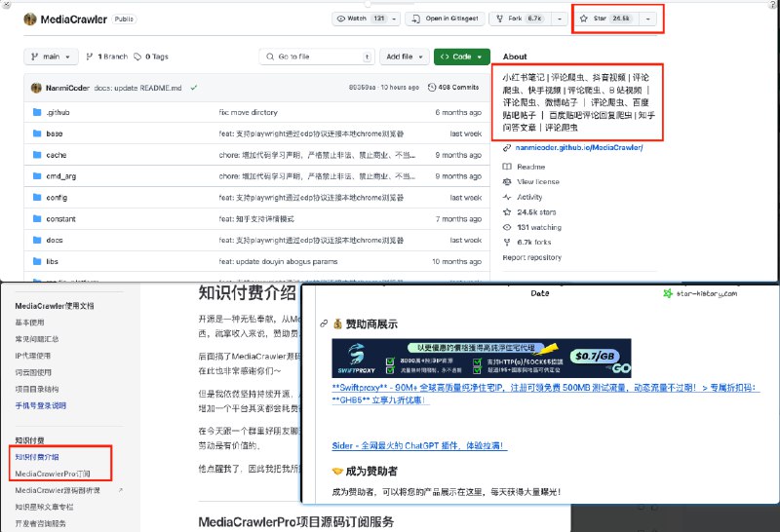The height and width of the screenshot is (532, 780).
Task: Click the folder icon beside .github
Action: point(37,112)
